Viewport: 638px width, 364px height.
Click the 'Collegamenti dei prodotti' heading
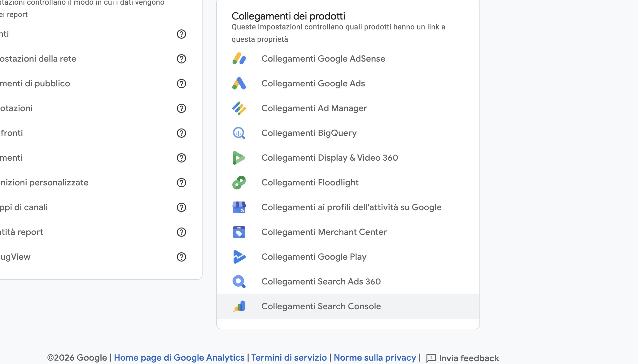[288, 16]
